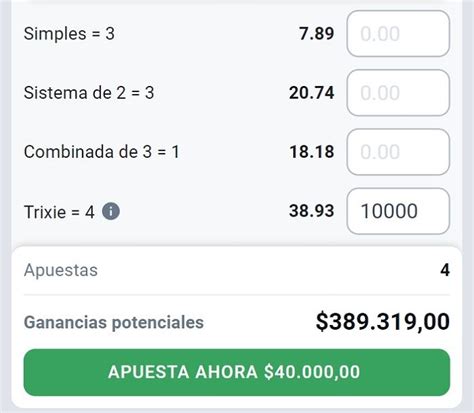Tap the Apuesta Ahora $40.000,00 button
Viewport: 474px width, 413px height.
(237, 372)
